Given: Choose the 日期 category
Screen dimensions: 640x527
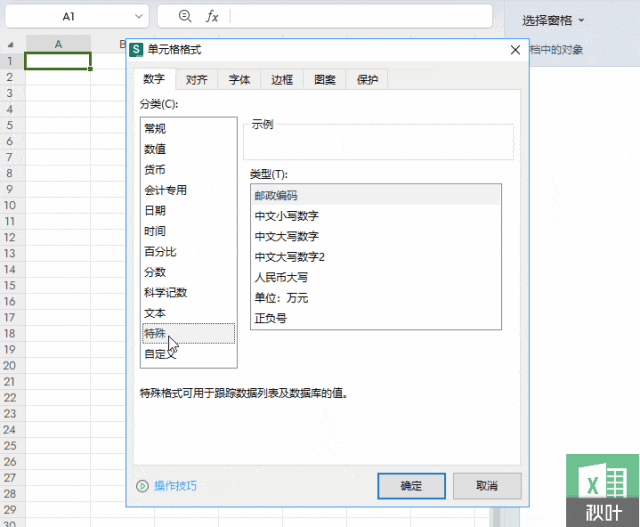Looking at the screenshot, I should (x=188, y=211).
